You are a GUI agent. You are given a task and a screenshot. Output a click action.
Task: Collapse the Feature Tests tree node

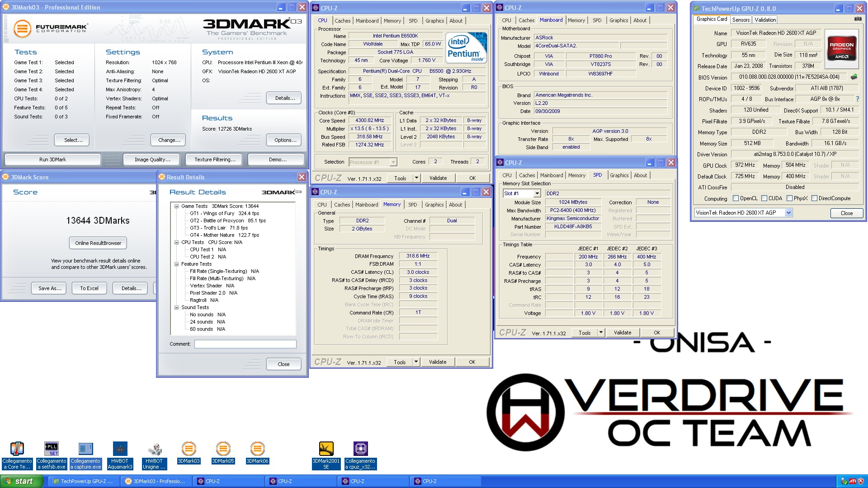click(x=176, y=264)
